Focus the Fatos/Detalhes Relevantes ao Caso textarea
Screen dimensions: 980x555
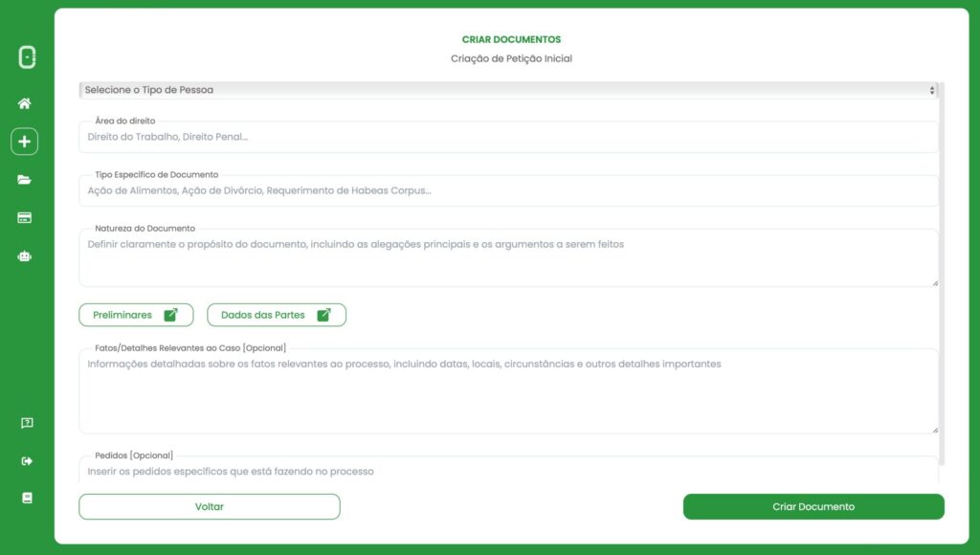click(508, 392)
